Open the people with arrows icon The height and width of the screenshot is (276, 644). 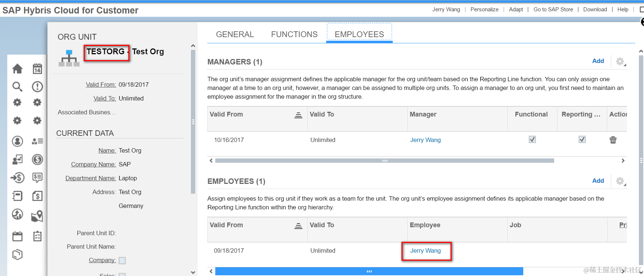tap(17, 159)
